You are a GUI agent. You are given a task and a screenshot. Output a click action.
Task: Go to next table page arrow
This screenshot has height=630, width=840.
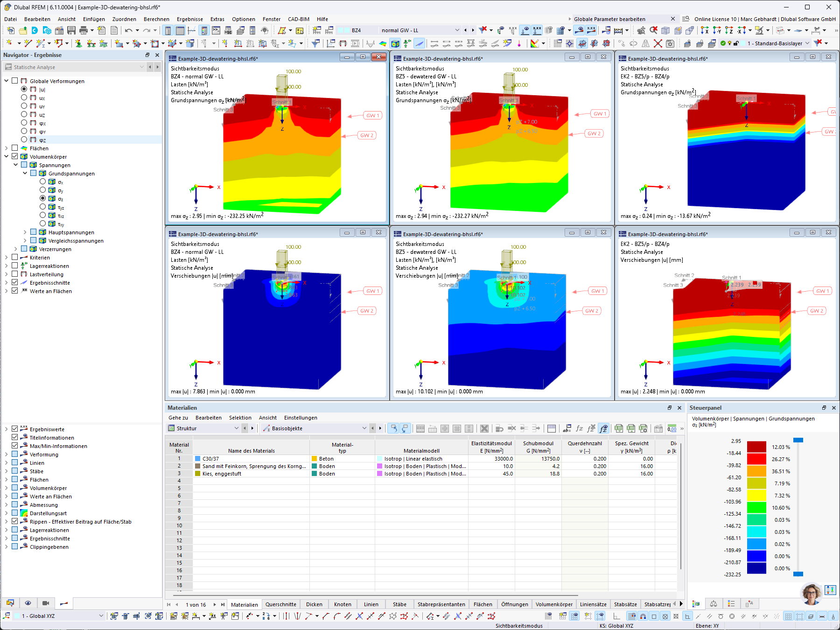[215, 604]
